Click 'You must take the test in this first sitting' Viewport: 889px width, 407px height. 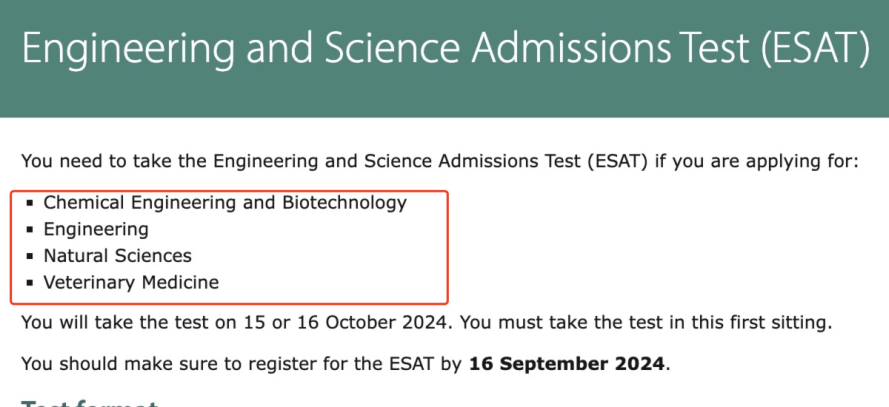click(645, 323)
